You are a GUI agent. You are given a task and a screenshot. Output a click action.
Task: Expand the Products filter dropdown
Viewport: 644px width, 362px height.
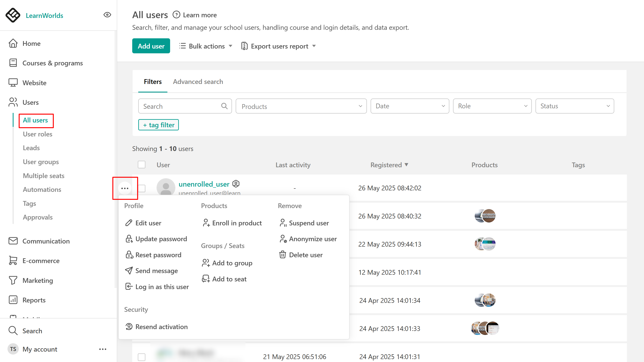[301, 106]
